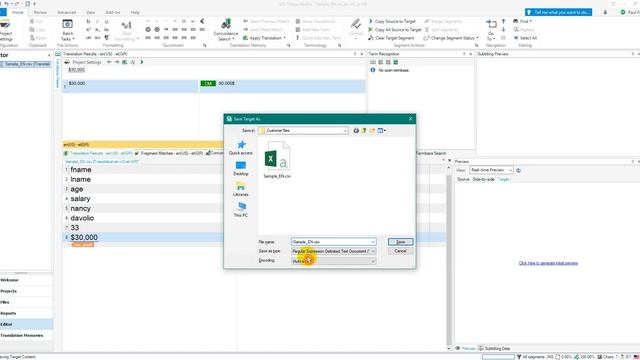Toggle show formatting paragraph marks
The width and height of the screenshot is (640, 360).
[x=107, y=38]
